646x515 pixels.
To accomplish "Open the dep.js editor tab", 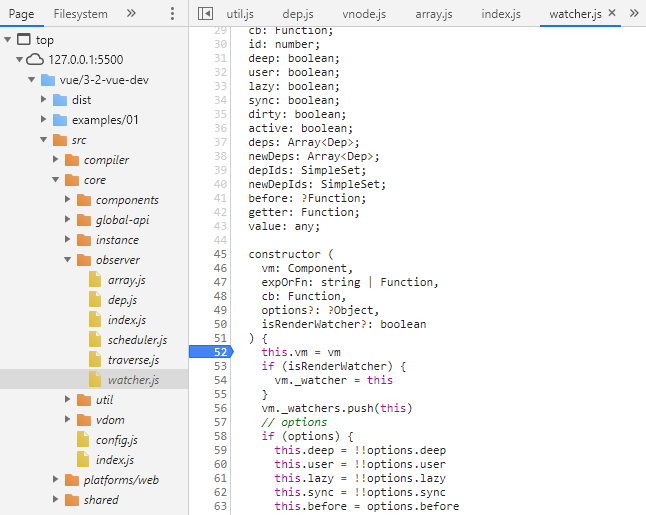I will (298, 14).
